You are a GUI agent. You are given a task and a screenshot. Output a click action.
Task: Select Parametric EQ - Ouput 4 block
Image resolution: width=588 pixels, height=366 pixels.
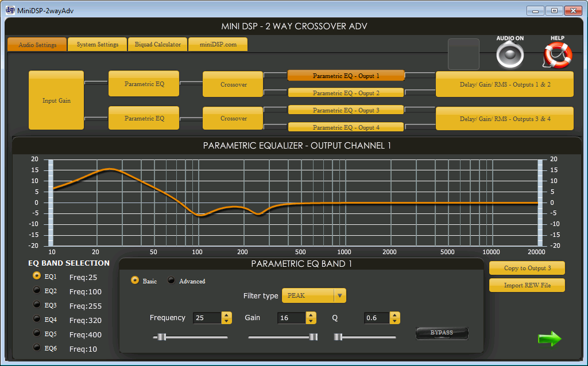[x=346, y=127]
